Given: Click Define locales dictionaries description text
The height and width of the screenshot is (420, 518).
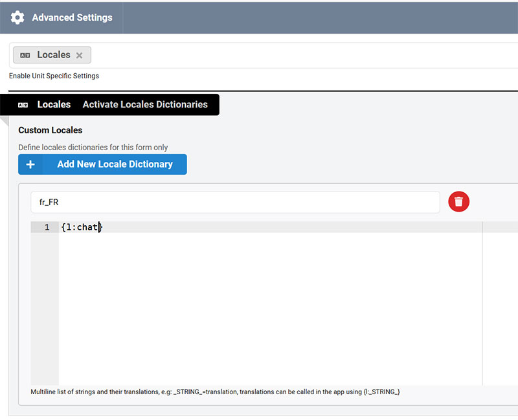Looking at the screenshot, I should coord(93,148).
